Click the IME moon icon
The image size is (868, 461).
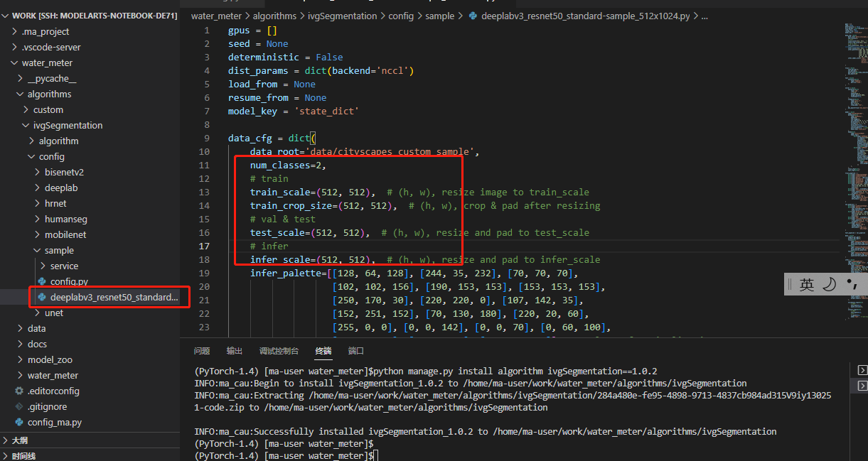click(829, 284)
